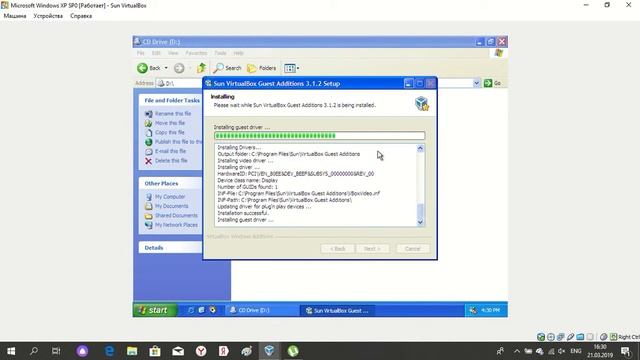Open the Справка menu
The width and height of the screenshot is (640, 360).
[x=81, y=16]
